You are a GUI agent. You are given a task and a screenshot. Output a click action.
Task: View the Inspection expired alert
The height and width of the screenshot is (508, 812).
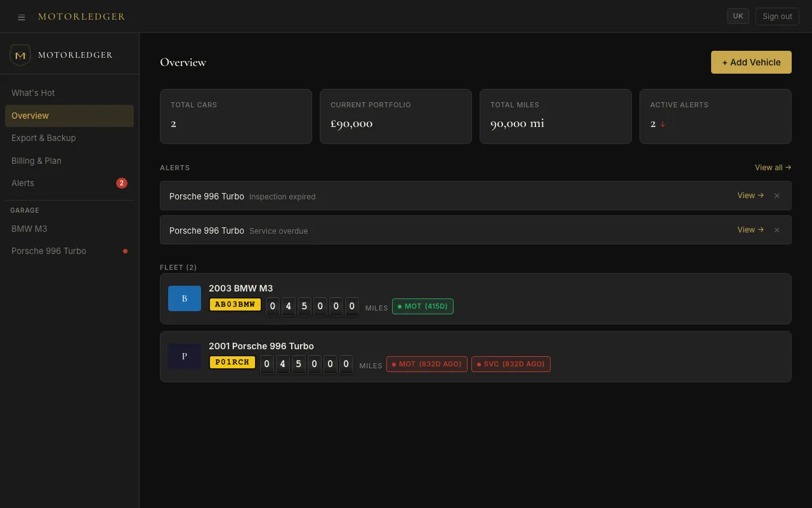coord(750,196)
